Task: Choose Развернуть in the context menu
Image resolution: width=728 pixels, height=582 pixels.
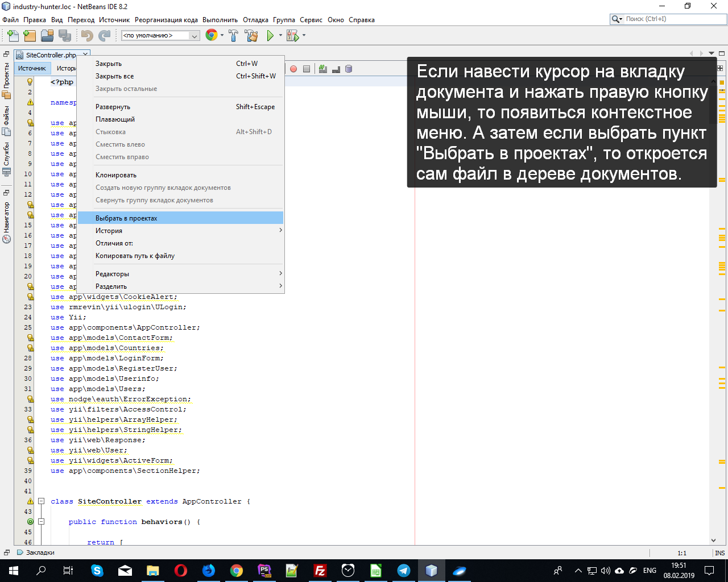Action: pos(180,107)
